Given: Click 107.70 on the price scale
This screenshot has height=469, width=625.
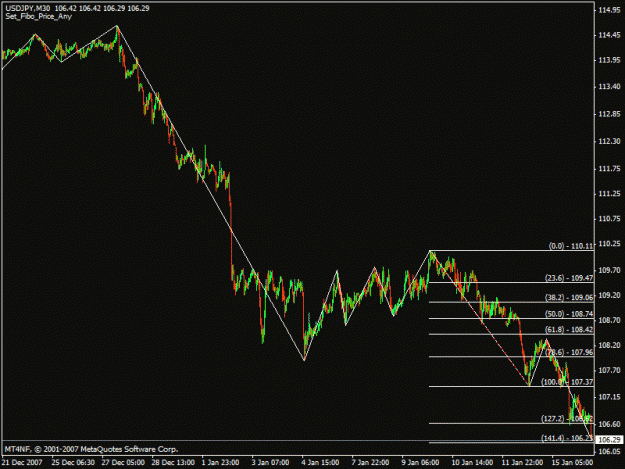Looking at the screenshot, I should 609,370.
